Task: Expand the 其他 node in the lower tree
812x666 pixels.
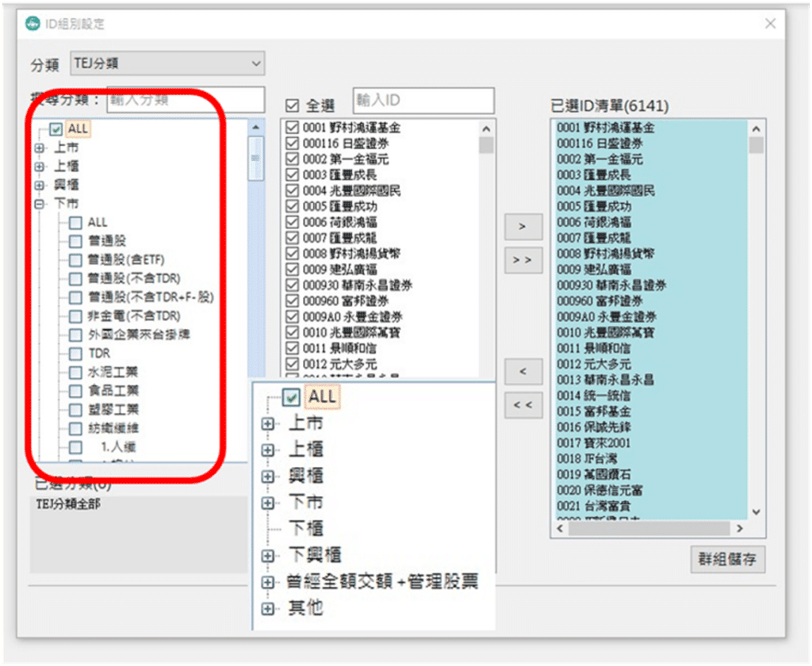Action: click(267, 607)
